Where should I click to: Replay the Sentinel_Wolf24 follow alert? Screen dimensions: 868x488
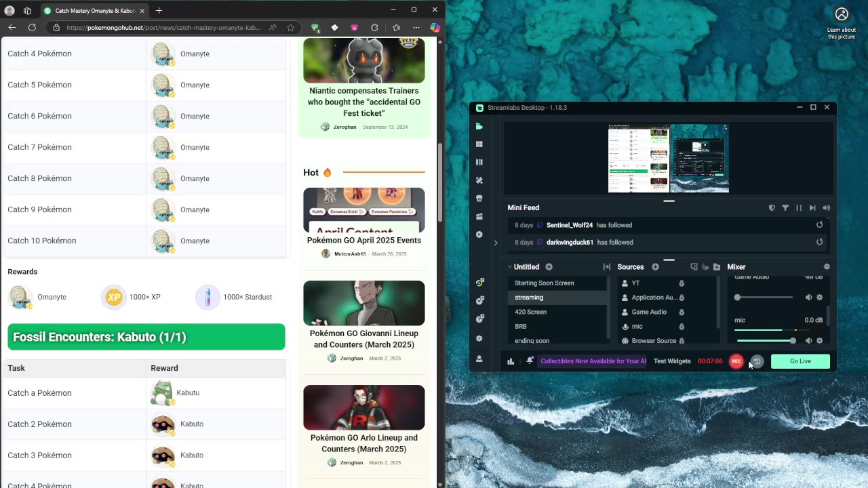[819, 225]
